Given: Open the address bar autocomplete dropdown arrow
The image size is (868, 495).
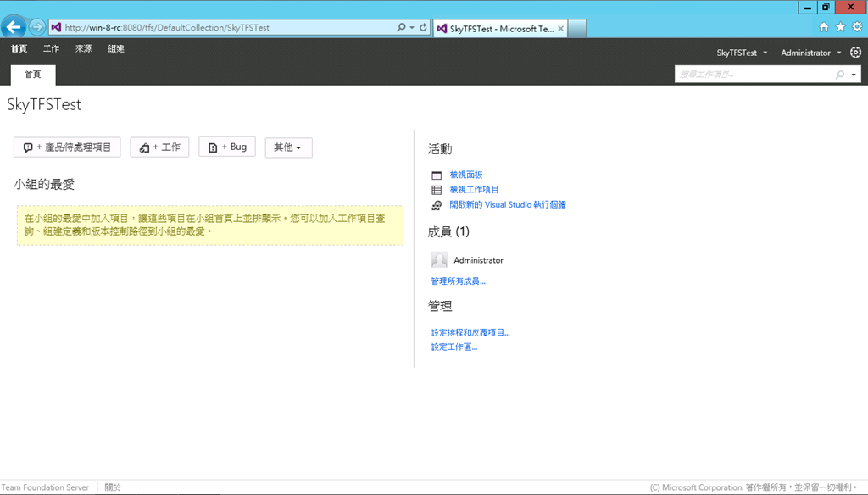Looking at the screenshot, I should click(412, 27).
